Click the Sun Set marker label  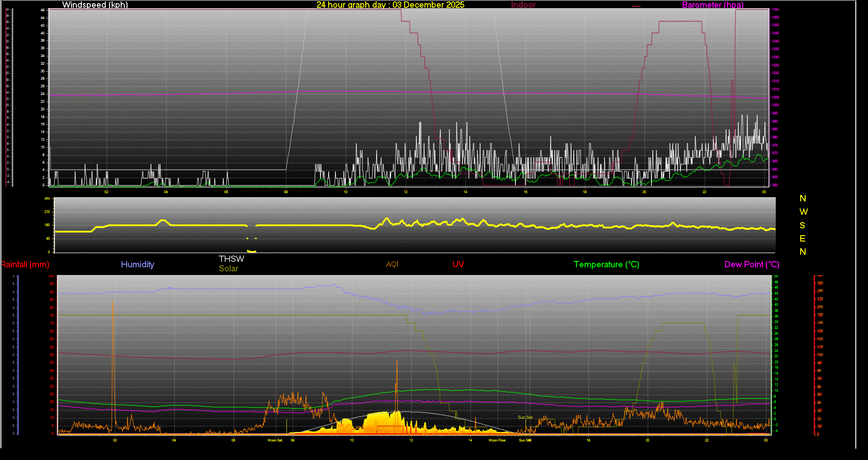[x=525, y=418]
